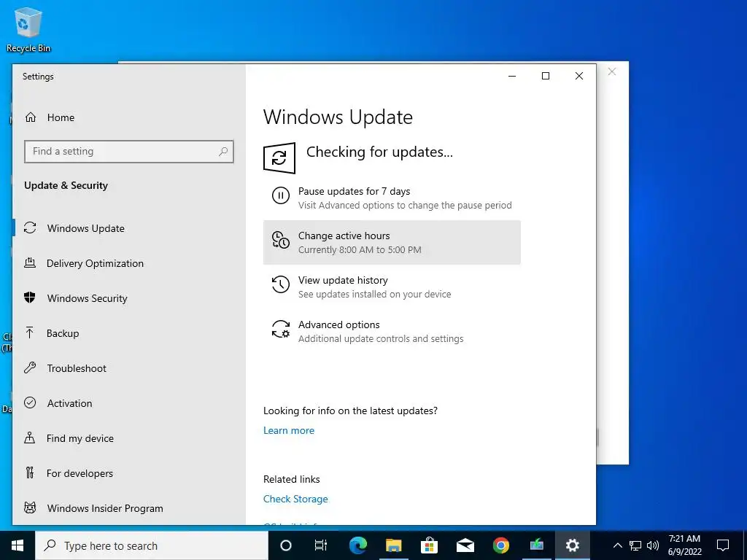Image resolution: width=747 pixels, height=560 pixels.
Task: Open Cortana from the taskbar circle
Action: [x=285, y=545]
